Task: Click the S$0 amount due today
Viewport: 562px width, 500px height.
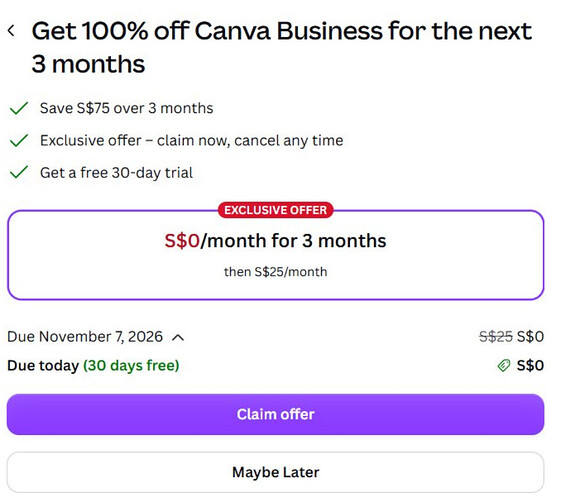Action: pyautogui.click(x=530, y=366)
